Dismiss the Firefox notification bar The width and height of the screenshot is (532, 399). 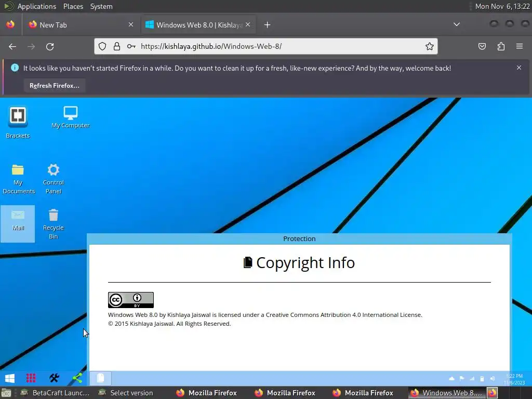tap(519, 68)
